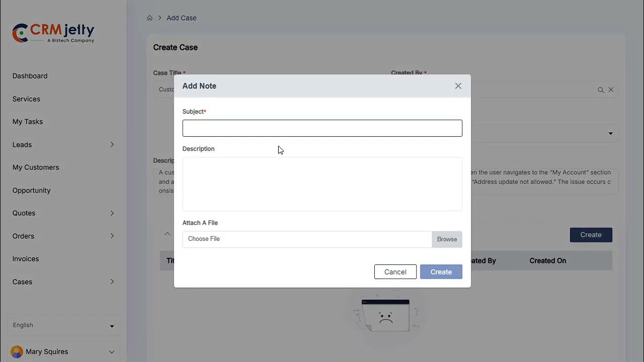Image resolution: width=644 pixels, height=362 pixels.
Task: Expand the Cases submenu
Action: pos(112,282)
